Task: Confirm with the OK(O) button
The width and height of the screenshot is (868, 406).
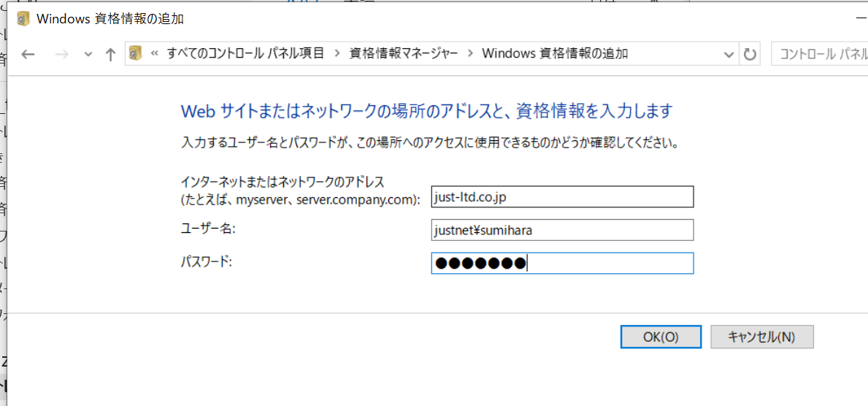Action: tap(661, 337)
